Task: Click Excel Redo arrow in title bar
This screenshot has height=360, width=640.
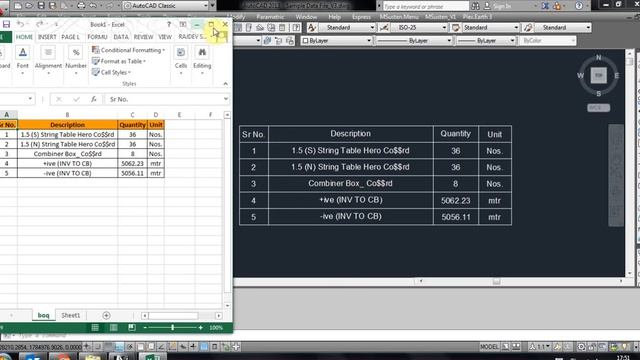Action: (x=40, y=24)
